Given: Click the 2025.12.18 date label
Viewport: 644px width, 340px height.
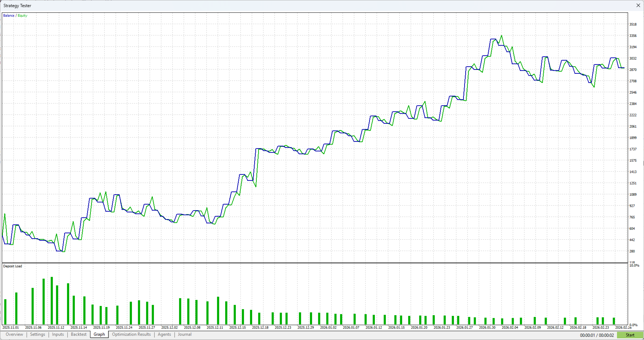Looking at the screenshot, I should (260, 328).
